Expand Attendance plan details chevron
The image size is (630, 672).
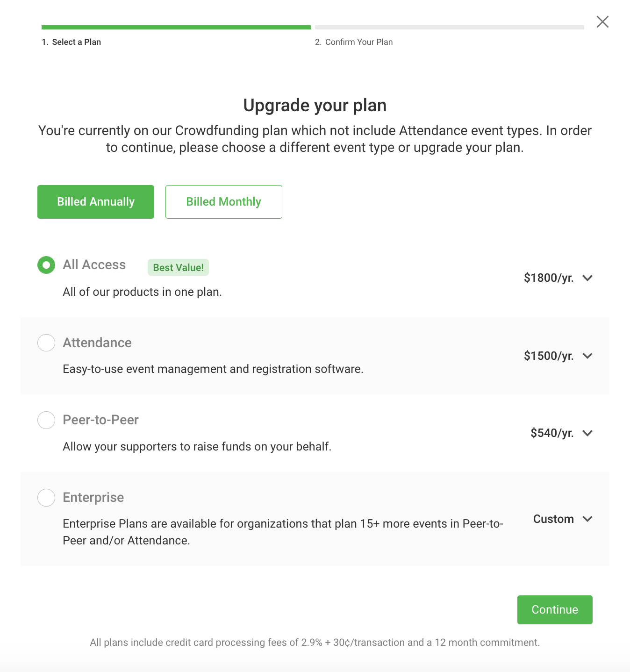[x=587, y=356]
